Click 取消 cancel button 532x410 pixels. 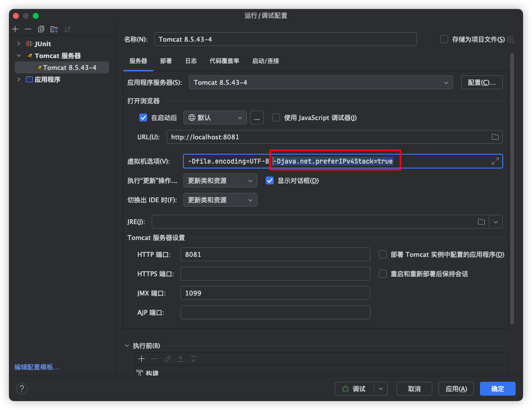click(414, 389)
